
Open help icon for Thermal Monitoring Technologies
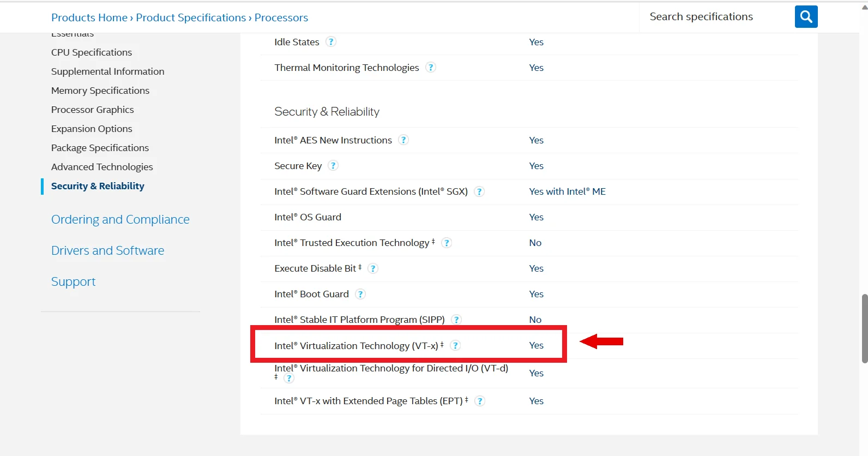(431, 68)
